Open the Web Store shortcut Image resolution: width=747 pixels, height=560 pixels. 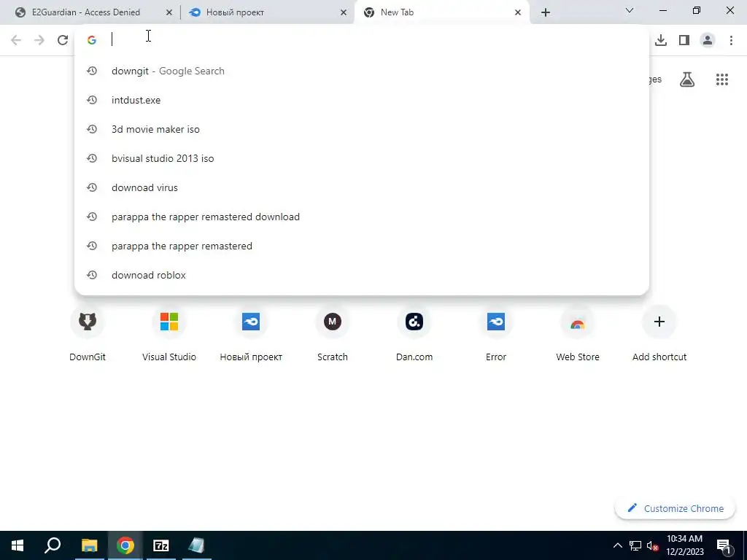(x=578, y=334)
